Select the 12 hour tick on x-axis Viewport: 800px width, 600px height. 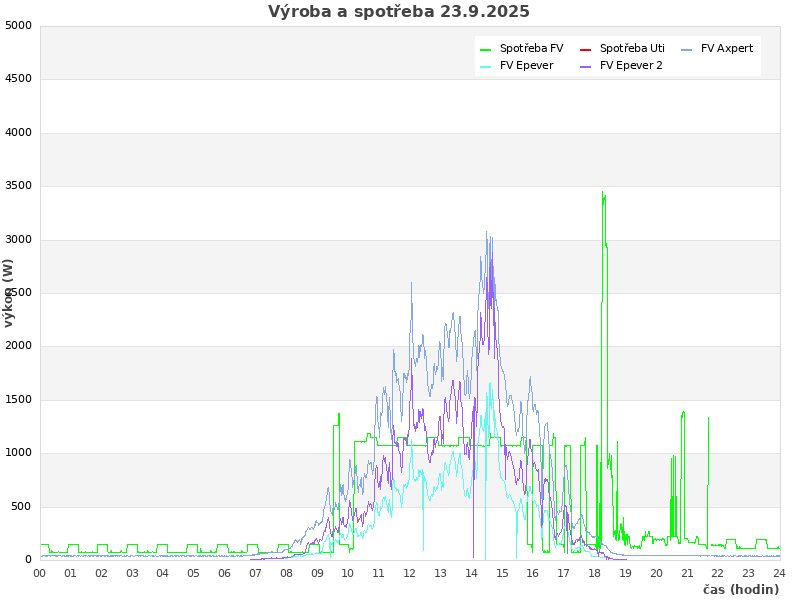point(409,573)
